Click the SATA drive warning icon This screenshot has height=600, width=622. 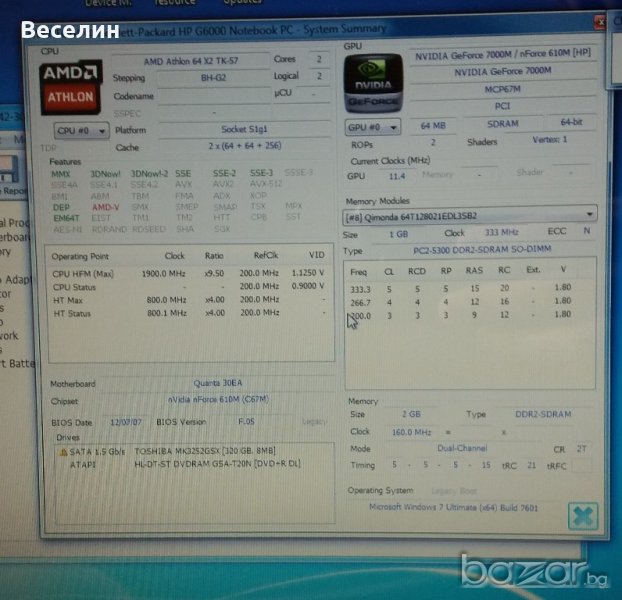click(63, 452)
